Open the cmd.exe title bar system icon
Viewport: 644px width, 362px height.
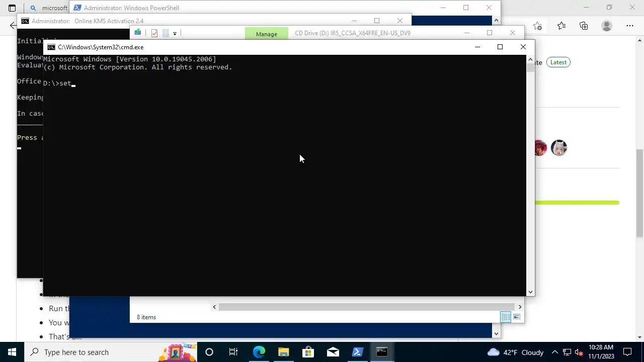pyautogui.click(x=51, y=47)
